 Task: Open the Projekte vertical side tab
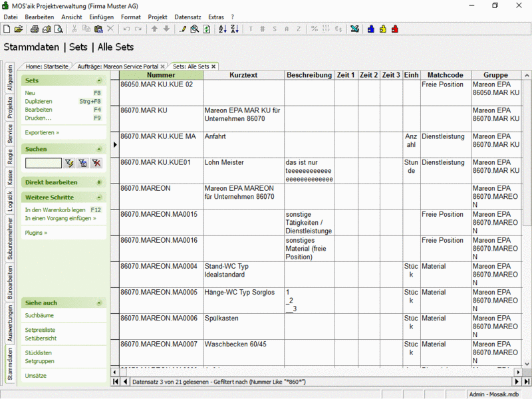10,108
